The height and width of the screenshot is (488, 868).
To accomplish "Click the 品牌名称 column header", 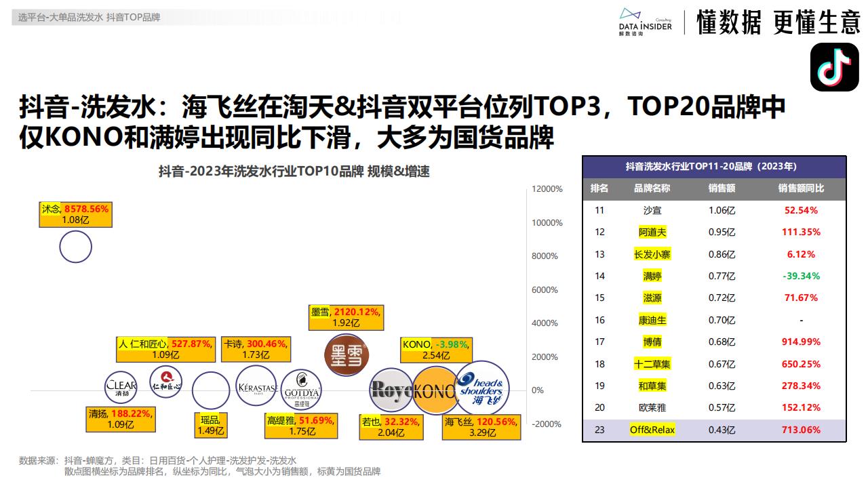I will (x=652, y=188).
